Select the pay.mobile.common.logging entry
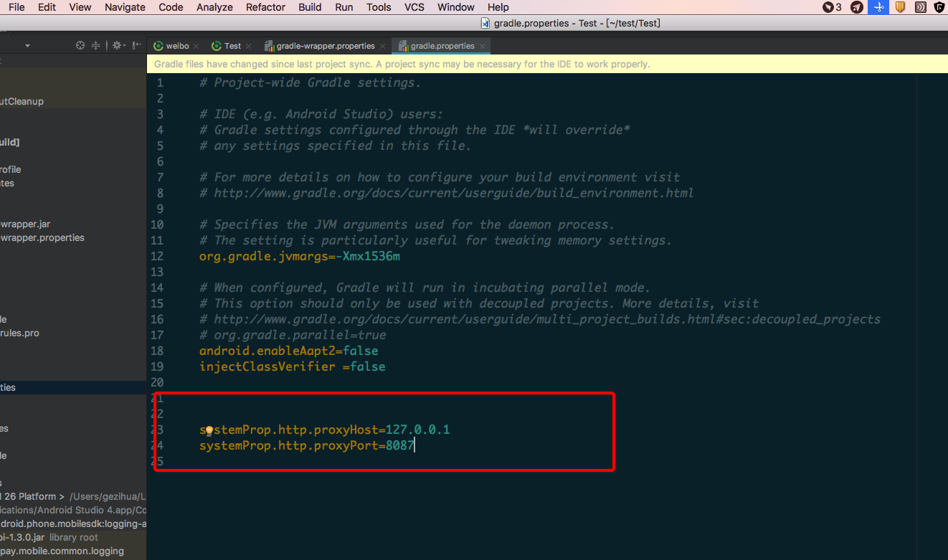948x560 pixels. (x=62, y=551)
